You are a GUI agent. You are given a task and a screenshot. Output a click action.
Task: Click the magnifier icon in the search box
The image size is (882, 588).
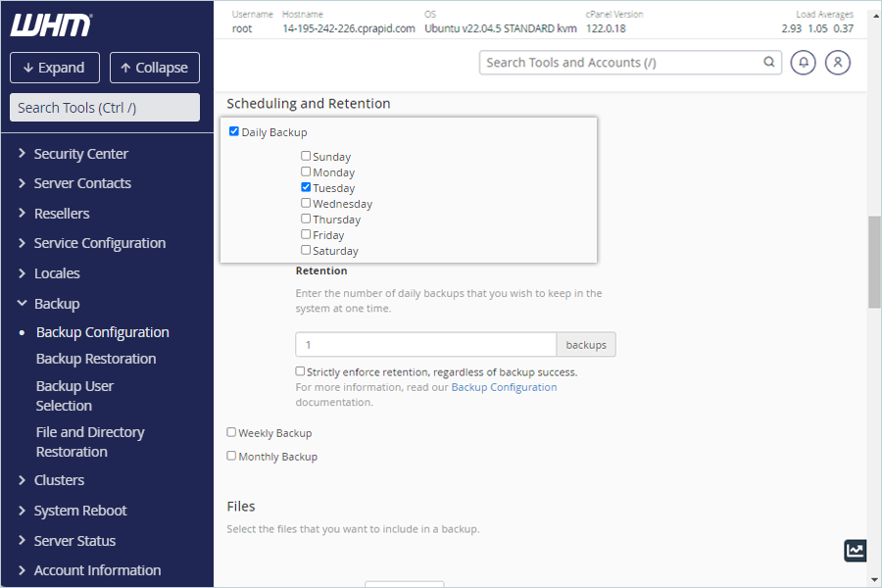tap(769, 62)
